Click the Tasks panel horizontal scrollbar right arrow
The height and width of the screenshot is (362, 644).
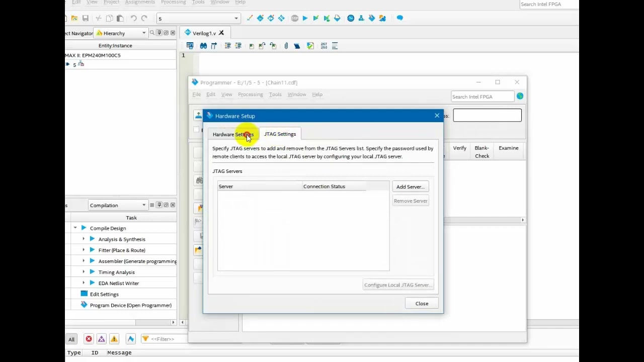pos(174,322)
